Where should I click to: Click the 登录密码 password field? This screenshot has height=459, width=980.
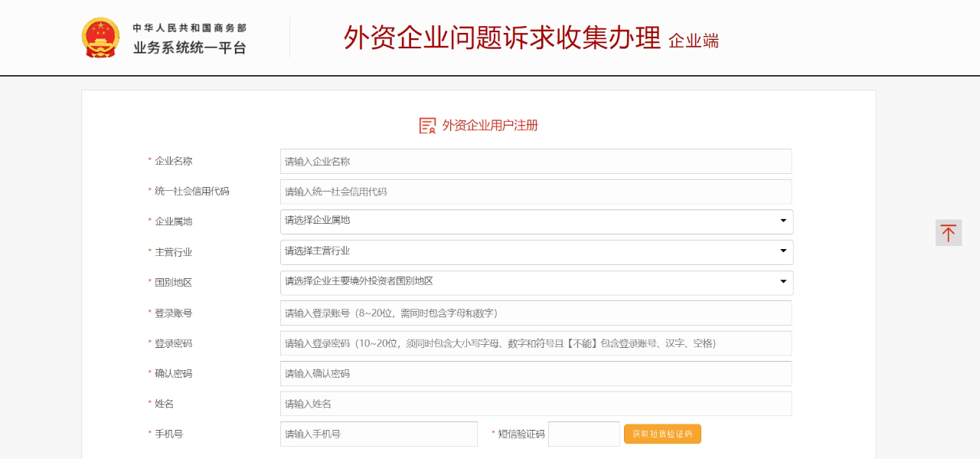pos(536,343)
